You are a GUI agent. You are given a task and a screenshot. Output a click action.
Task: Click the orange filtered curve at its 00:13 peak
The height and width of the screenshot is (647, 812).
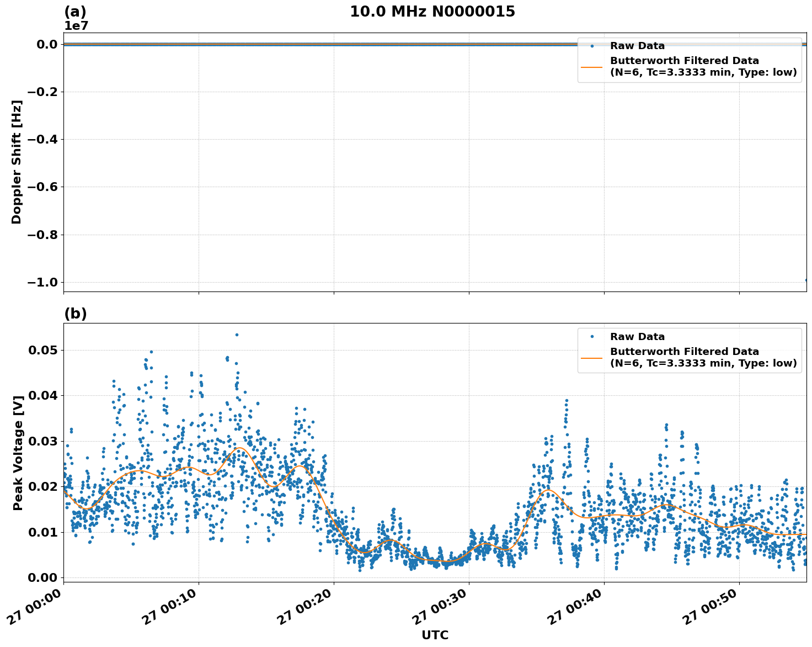pyautogui.click(x=238, y=448)
